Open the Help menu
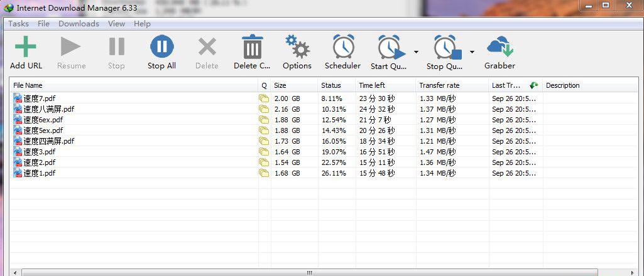The height and width of the screenshot is (276, 644). tap(142, 24)
